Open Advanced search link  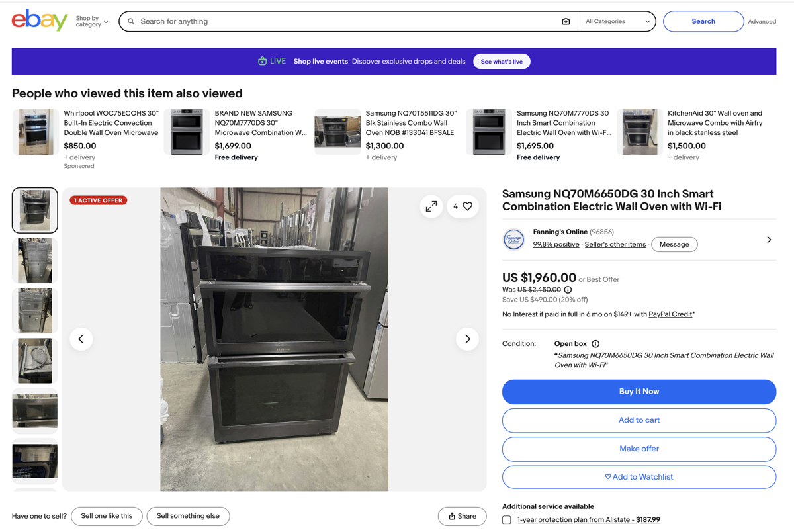(x=762, y=22)
